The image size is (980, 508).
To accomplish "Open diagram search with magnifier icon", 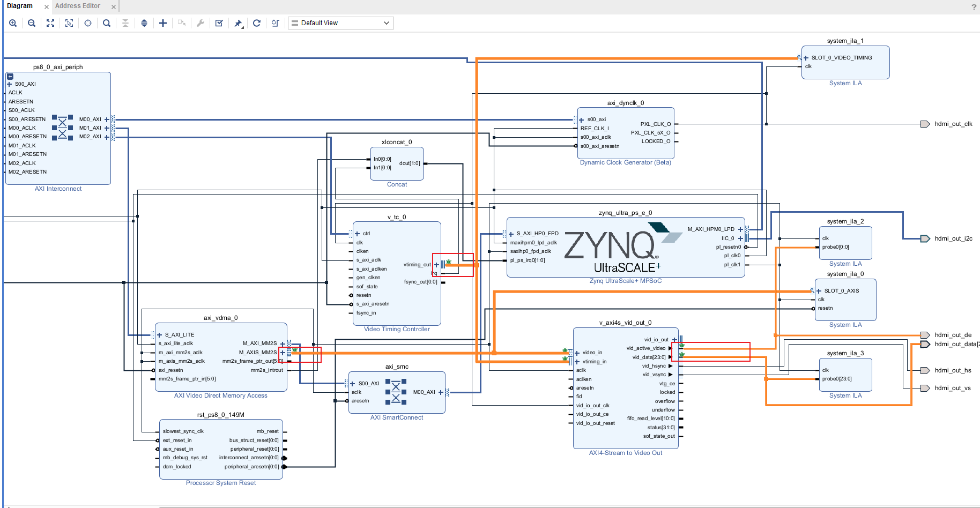I will pos(107,23).
